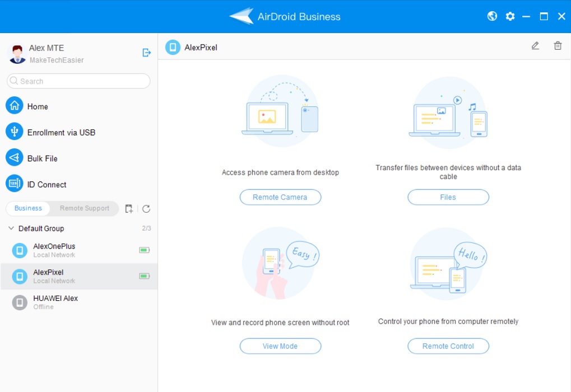Open the Home section in sidebar
The height and width of the screenshot is (392, 571).
pos(38,106)
